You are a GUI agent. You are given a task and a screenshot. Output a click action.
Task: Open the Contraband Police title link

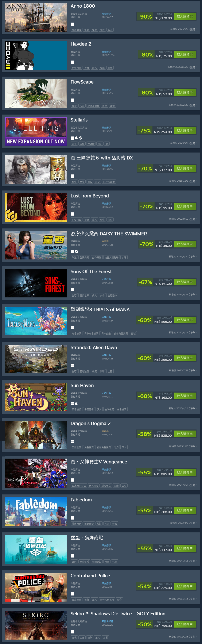pos(90,576)
